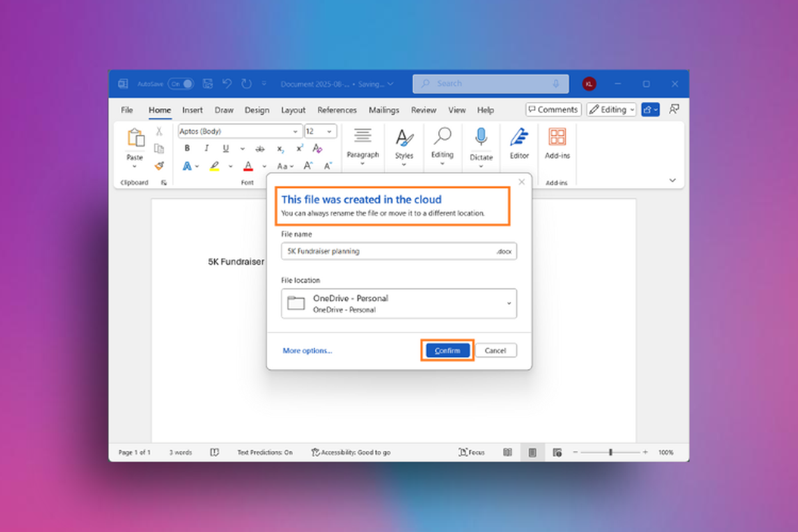Click the Bold formatting icon
Screen dimensions: 798x532
pyautogui.click(x=188, y=148)
